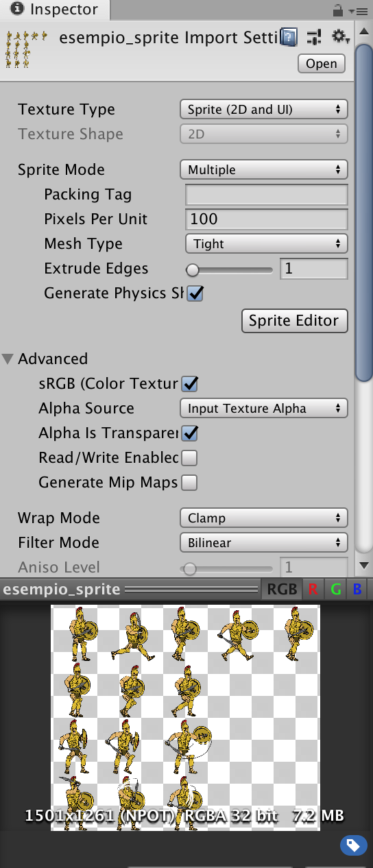Open the help reference book icon

click(x=289, y=37)
